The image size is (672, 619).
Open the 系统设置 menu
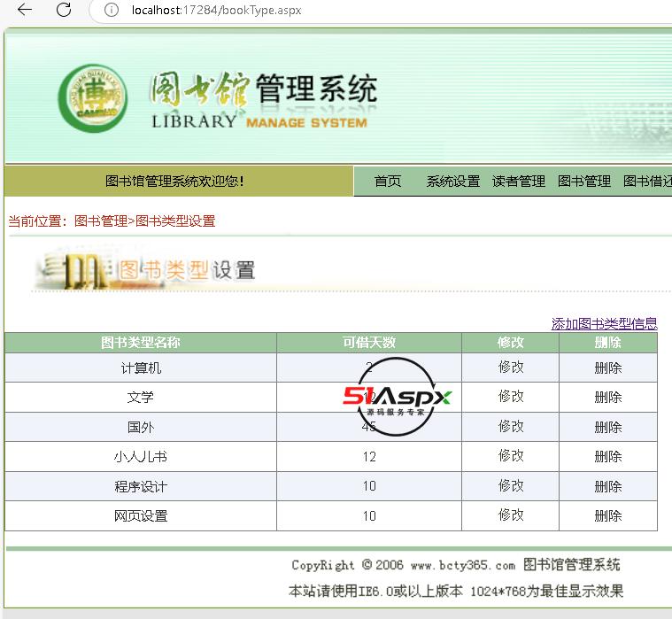point(452,182)
